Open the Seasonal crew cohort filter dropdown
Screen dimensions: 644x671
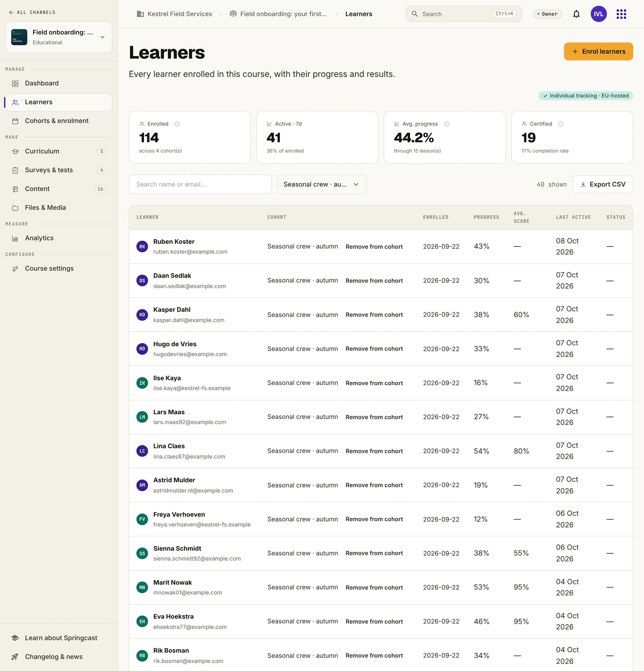click(322, 184)
